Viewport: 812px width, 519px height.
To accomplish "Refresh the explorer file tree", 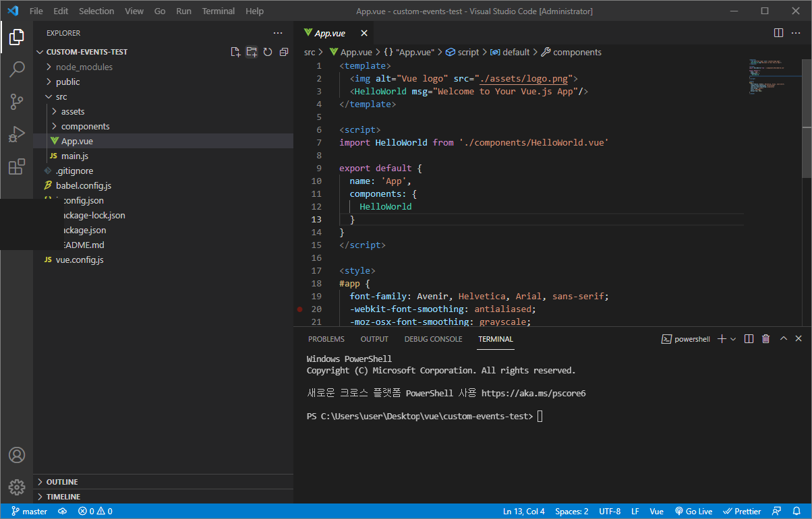I will point(268,52).
